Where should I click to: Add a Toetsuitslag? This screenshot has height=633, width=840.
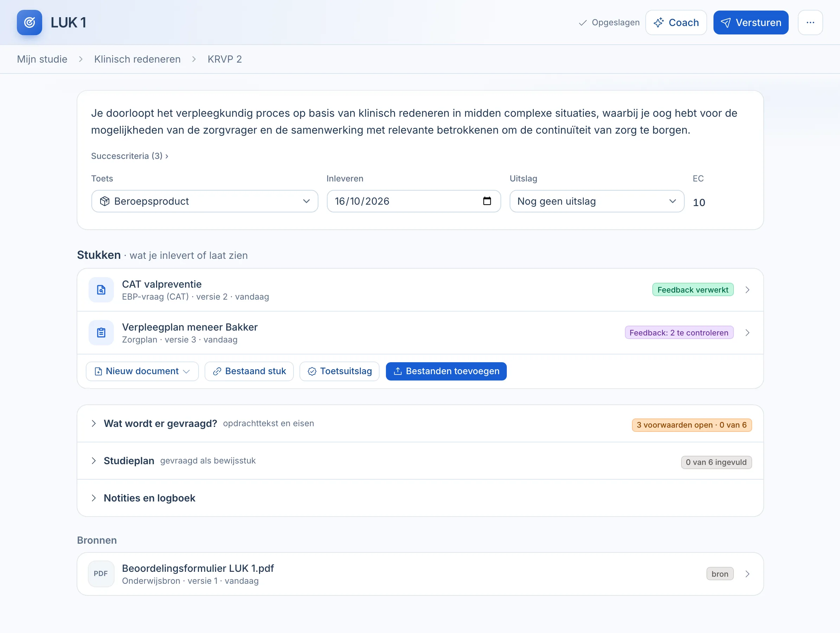[340, 371]
